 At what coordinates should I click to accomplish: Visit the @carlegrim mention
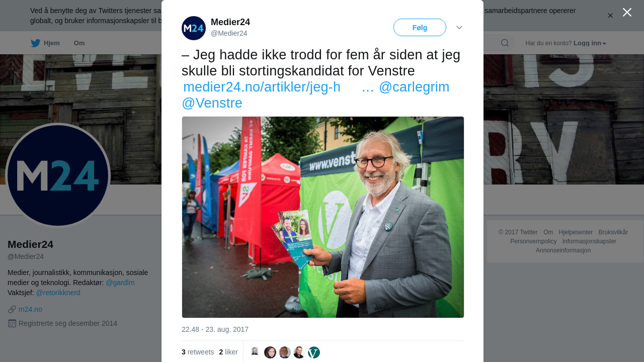click(414, 87)
